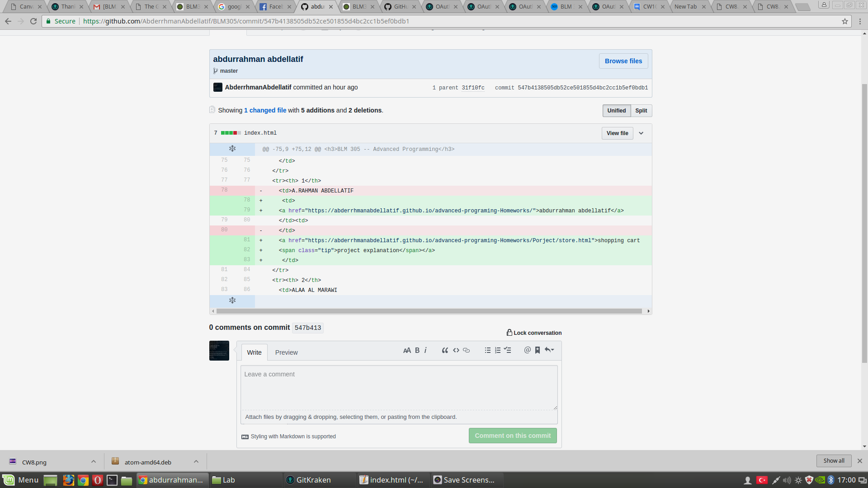Screen dimensions: 868x488
Task: Open the parent commit 31f10fc link
Action: pos(473,88)
